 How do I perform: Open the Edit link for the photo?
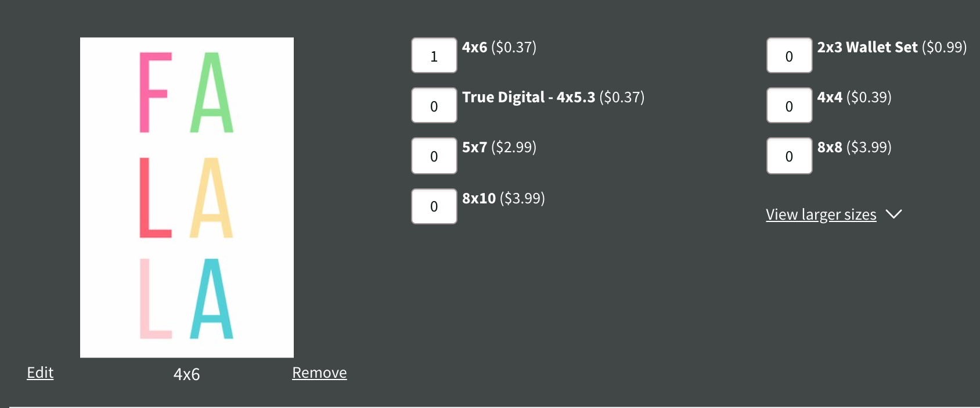[40, 373]
